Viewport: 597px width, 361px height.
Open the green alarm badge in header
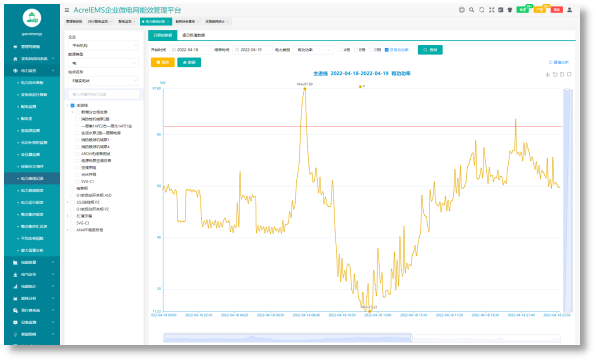tap(523, 10)
